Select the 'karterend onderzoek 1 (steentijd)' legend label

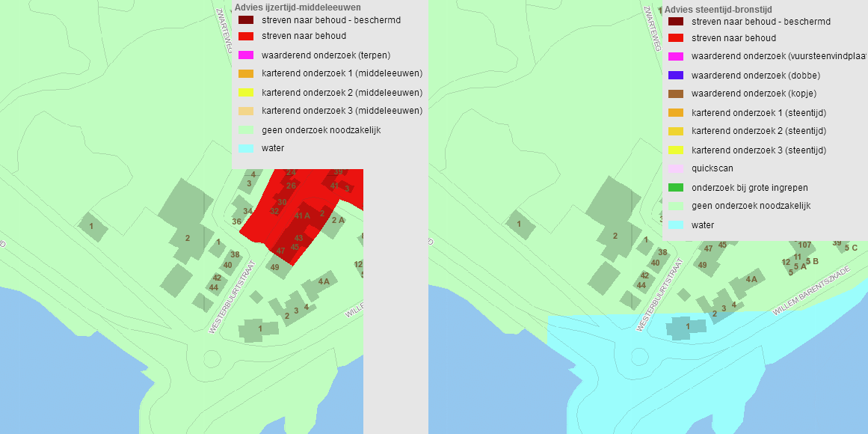[759, 113]
